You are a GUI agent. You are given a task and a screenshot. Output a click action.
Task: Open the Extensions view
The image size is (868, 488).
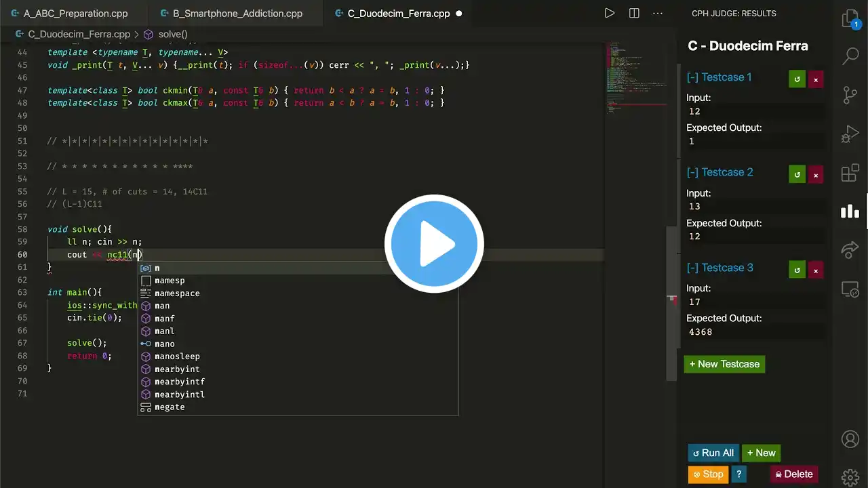pyautogui.click(x=850, y=173)
